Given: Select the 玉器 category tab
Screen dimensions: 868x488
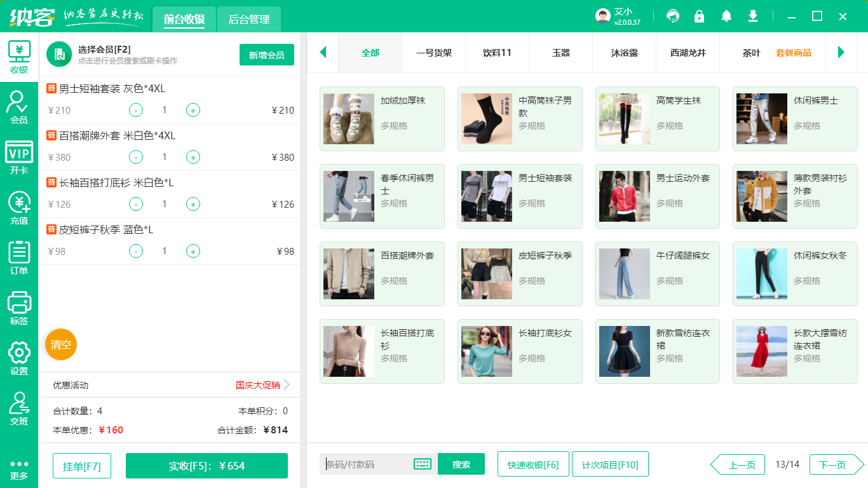Looking at the screenshot, I should 561,53.
